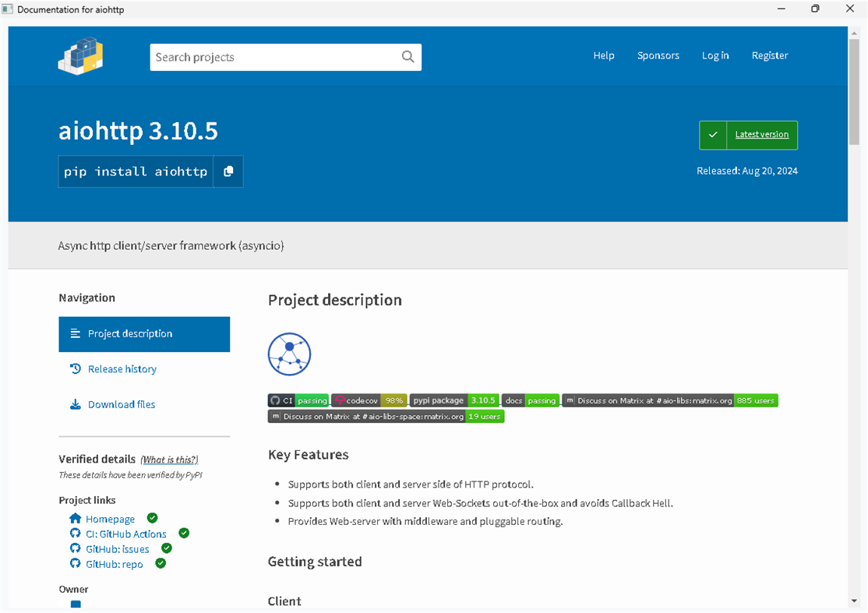
Task: Click the 'Getting started' heading
Action: (x=315, y=562)
